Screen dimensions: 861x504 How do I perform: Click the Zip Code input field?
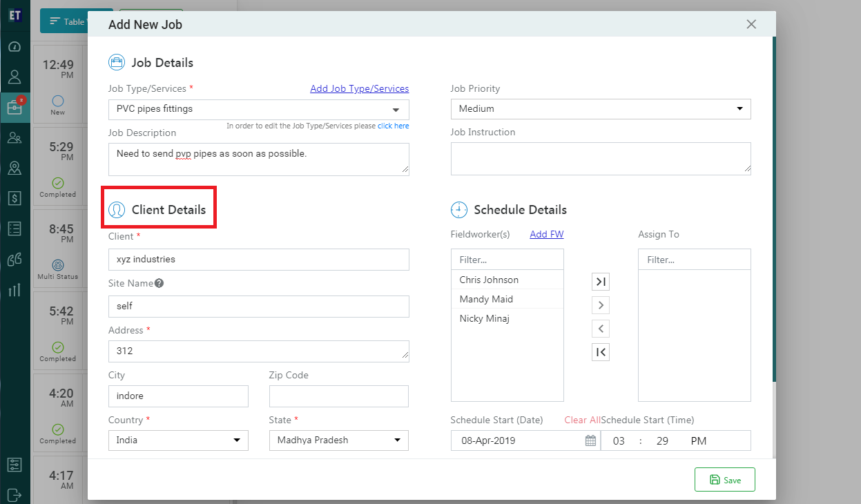point(338,396)
